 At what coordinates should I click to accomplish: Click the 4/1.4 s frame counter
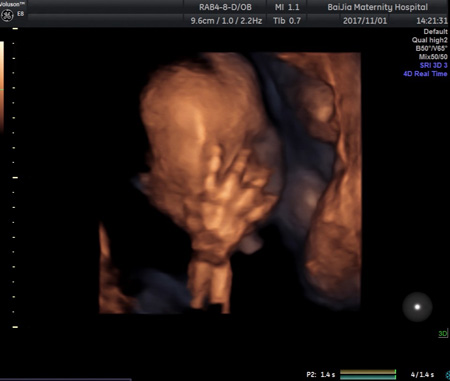[x=422, y=375]
